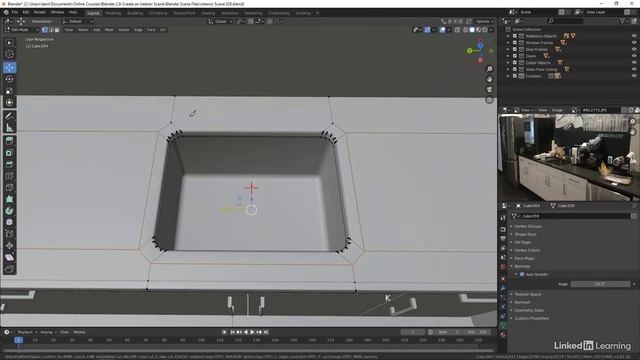Expand the Vertex Groups panel
640x360 pixels.
(x=528, y=226)
